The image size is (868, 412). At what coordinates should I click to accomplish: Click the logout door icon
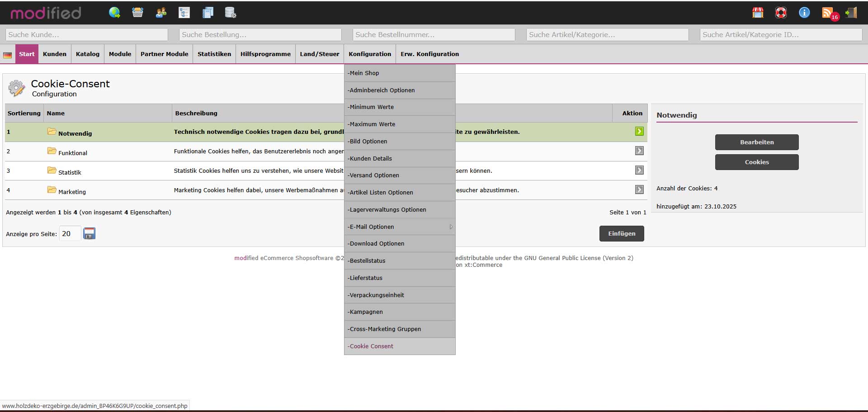pos(851,13)
